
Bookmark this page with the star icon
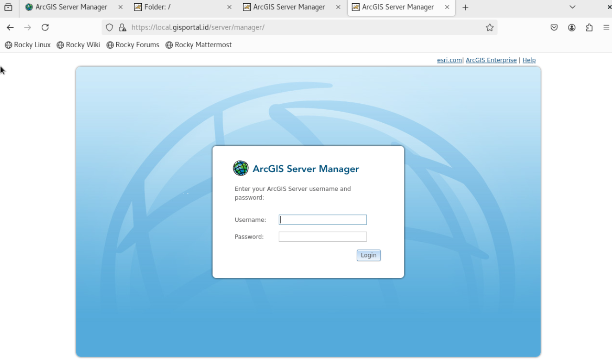[490, 27]
